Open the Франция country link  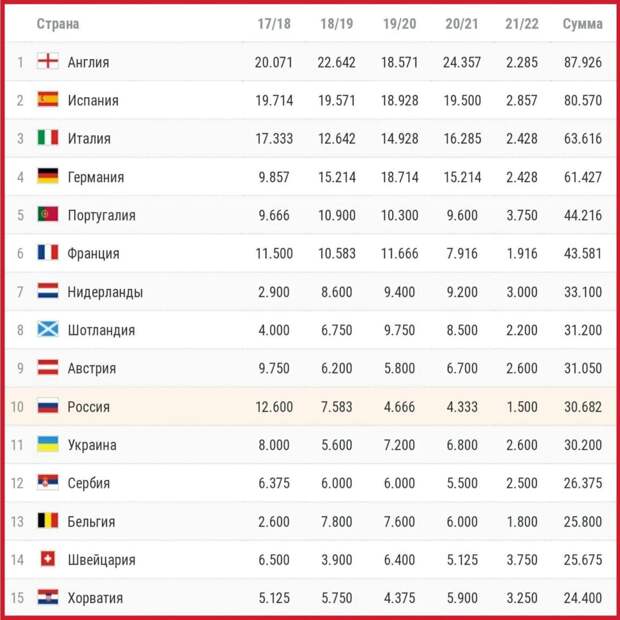point(93,253)
